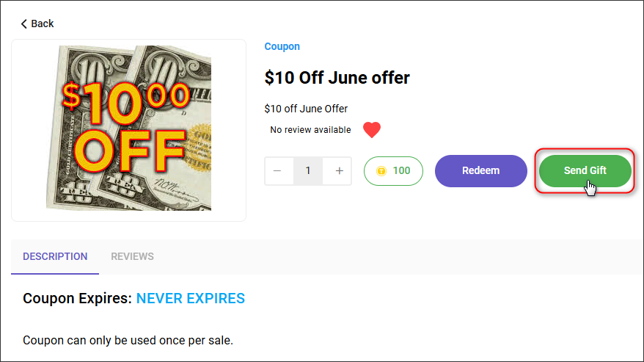Click the blue NEVER EXPIRES text
The width and height of the screenshot is (644, 362).
tap(191, 298)
